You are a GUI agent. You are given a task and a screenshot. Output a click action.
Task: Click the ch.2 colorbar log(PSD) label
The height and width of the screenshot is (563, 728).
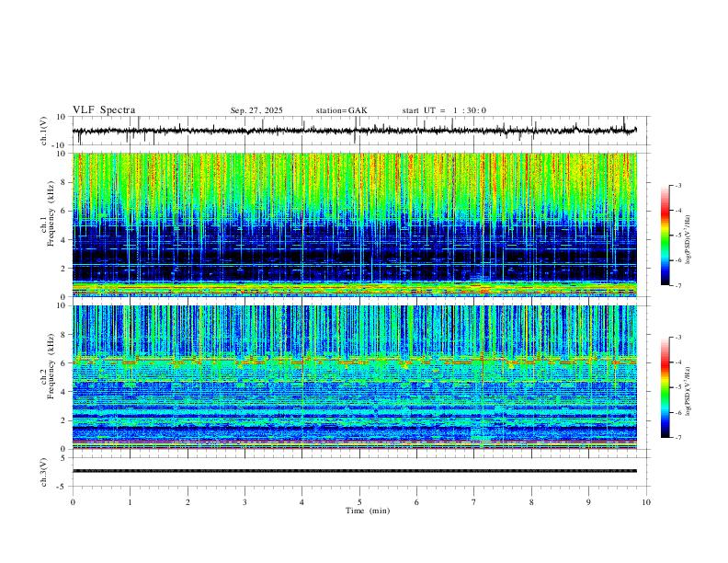pyautogui.click(x=688, y=391)
